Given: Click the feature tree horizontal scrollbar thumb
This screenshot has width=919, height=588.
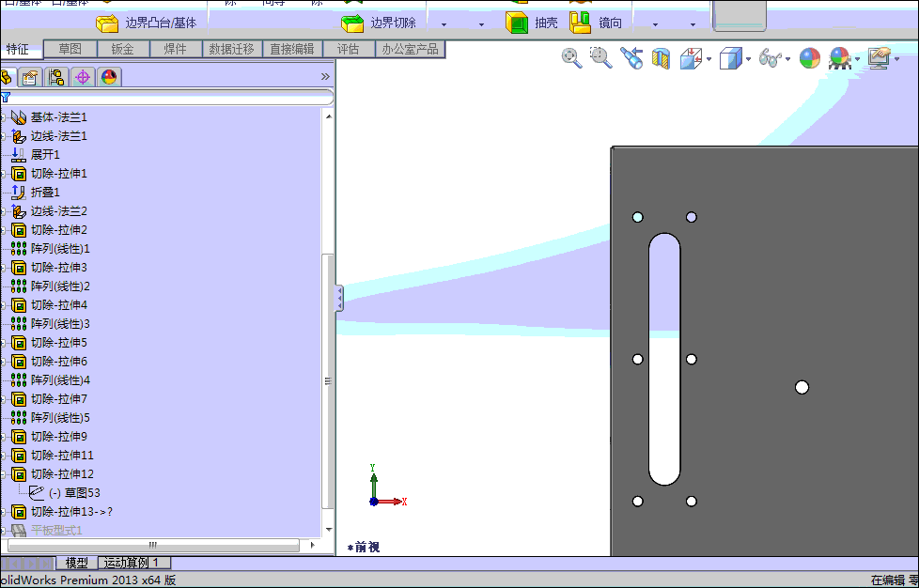Looking at the screenshot, I should (x=153, y=545).
